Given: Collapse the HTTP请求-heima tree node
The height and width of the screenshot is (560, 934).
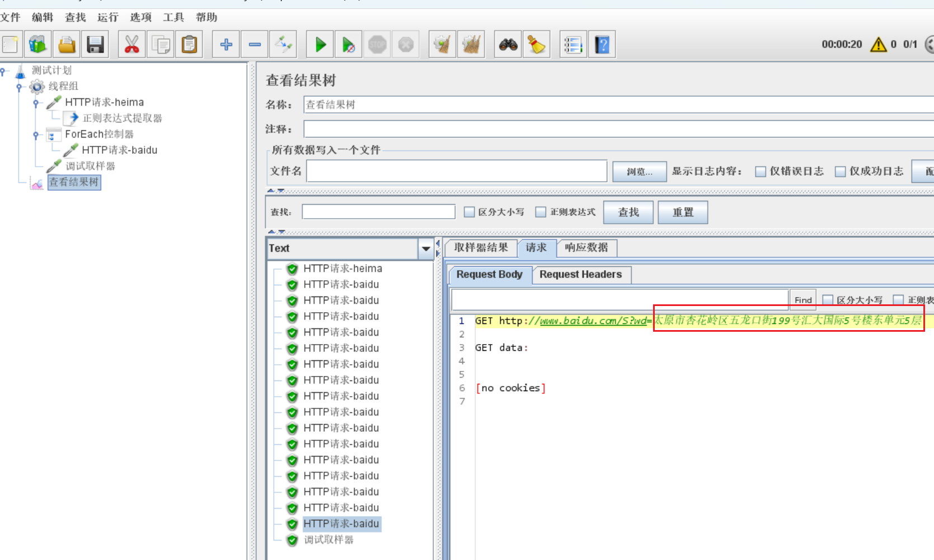Looking at the screenshot, I should click(x=36, y=103).
